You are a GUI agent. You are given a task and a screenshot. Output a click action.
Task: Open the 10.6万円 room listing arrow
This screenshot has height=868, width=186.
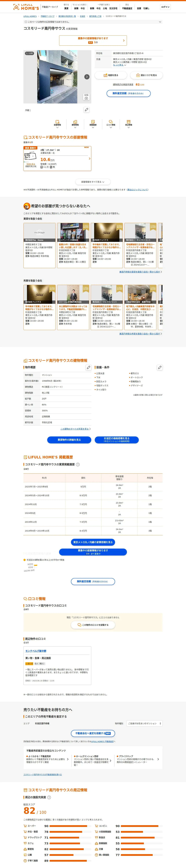pyautogui.click(x=90, y=158)
